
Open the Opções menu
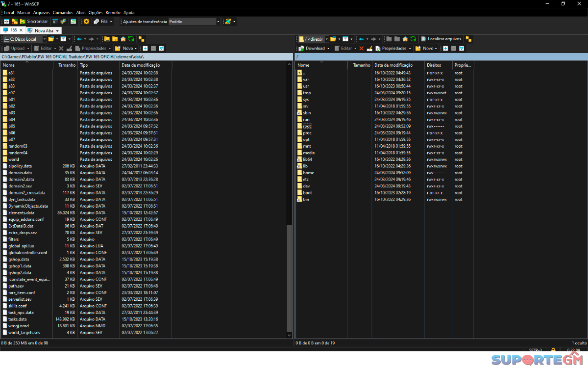click(96, 12)
